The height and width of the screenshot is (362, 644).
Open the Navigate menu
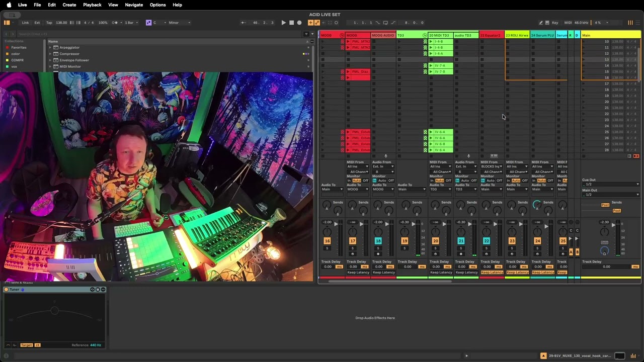(x=134, y=5)
